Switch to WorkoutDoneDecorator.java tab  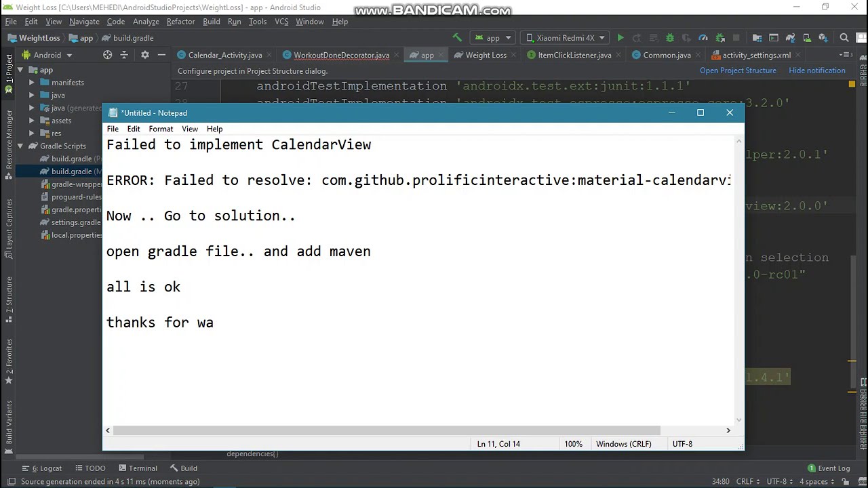coord(341,55)
